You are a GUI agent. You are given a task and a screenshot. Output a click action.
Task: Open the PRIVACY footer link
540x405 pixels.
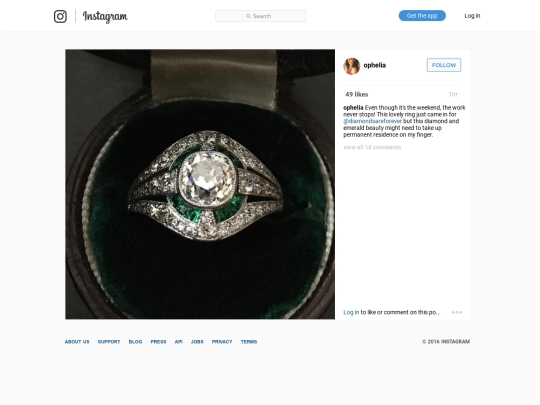point(222,342)
